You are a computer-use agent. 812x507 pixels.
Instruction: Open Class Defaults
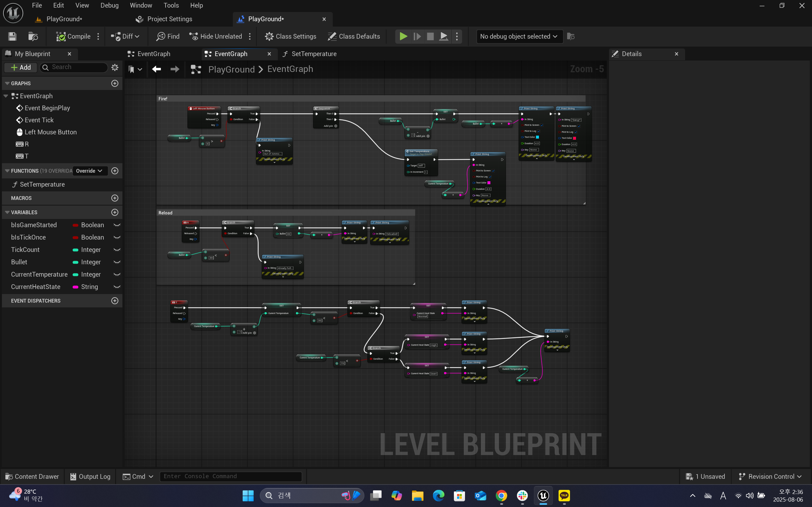tap(354, 36)
